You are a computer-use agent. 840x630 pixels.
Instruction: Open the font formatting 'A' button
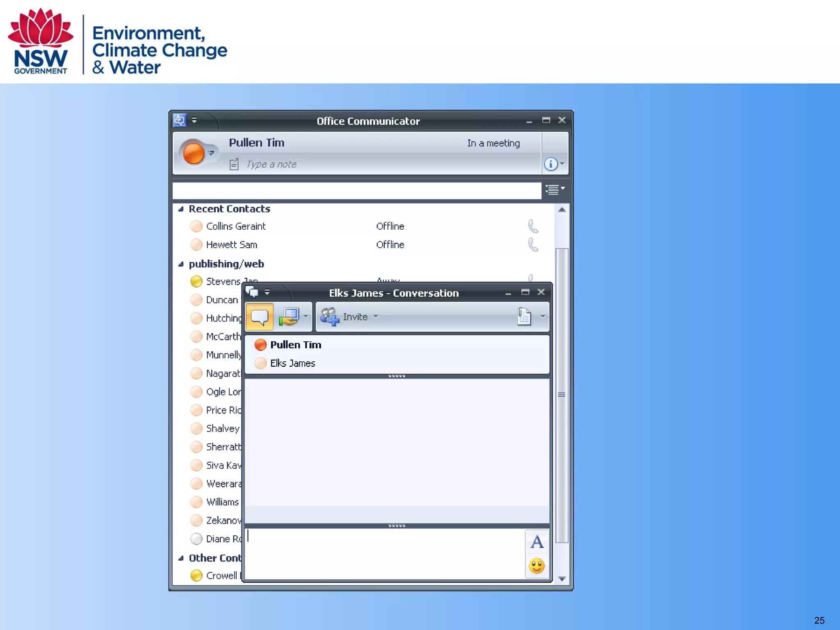click(536, 542)
